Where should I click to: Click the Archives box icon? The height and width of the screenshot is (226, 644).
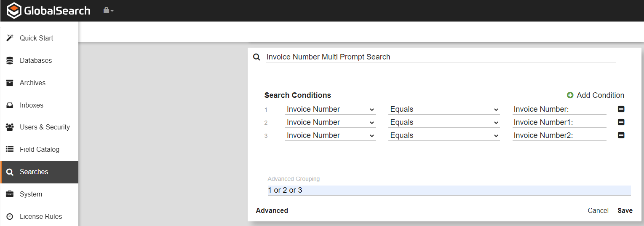[10, 83]
